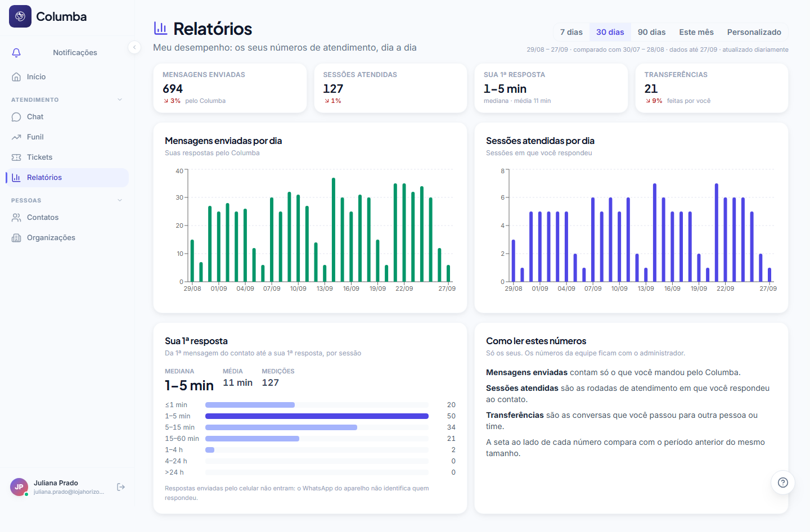Click the 'Sessões atendidas por dia' chart title

click(x=540, y=141)
